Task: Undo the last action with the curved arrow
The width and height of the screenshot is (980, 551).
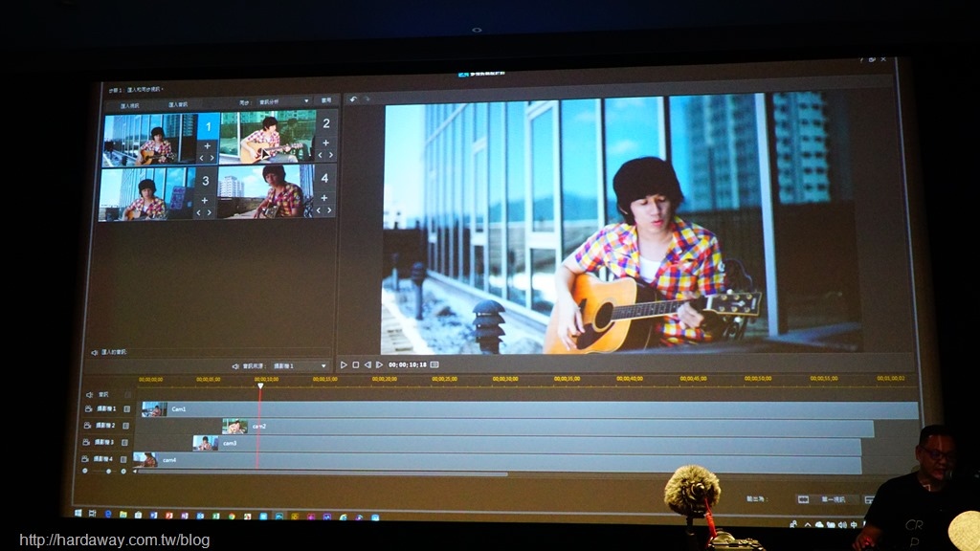Action: click(x=353, y=99)
